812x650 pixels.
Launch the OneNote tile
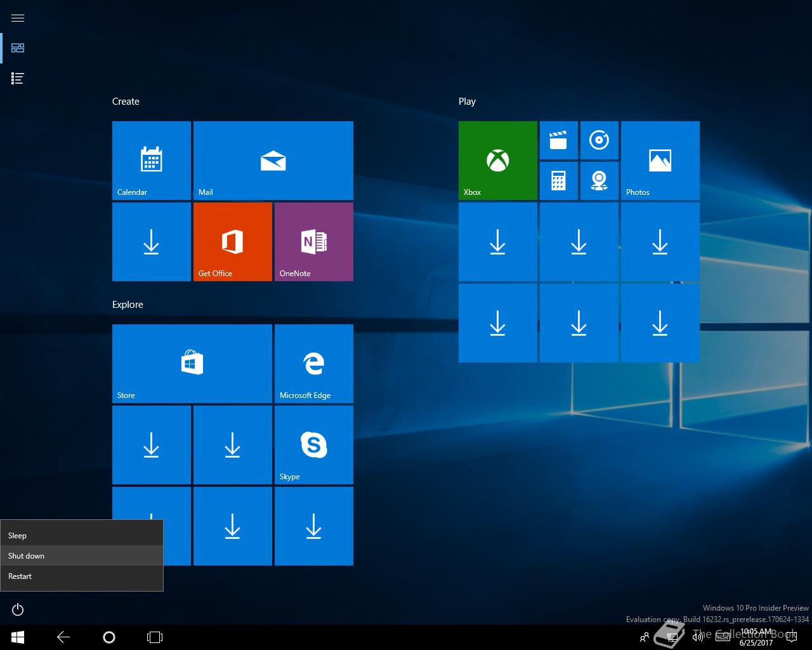[x=314, y=242]
